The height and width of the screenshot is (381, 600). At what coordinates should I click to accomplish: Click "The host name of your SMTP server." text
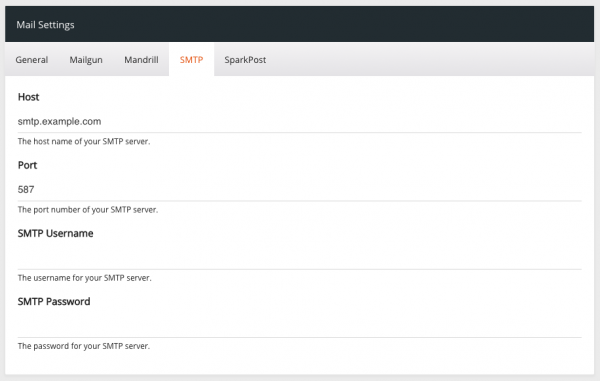(84, 142)
